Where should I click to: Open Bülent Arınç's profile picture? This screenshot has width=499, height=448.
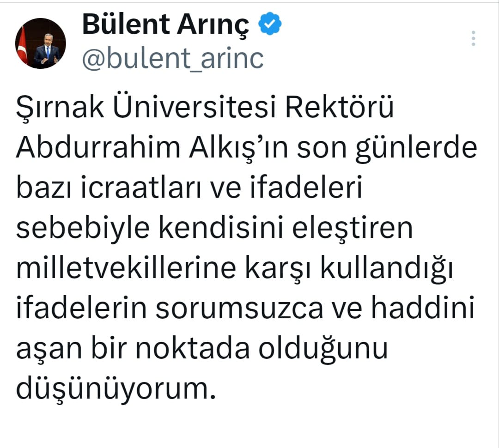[41, 43]
